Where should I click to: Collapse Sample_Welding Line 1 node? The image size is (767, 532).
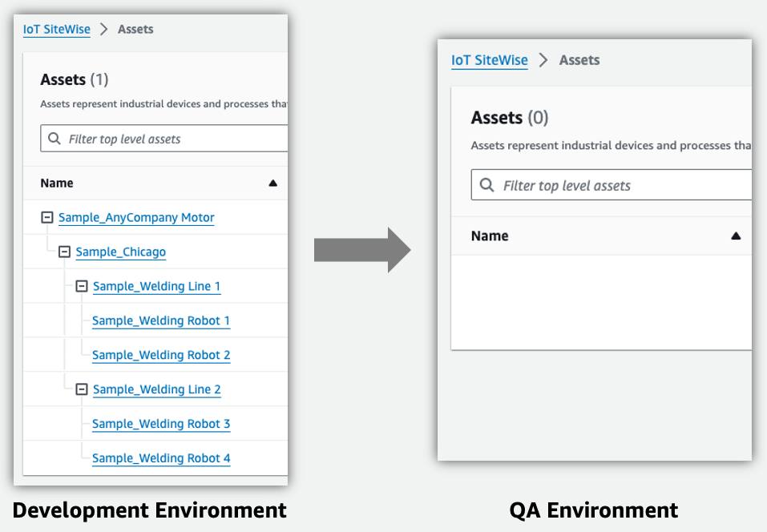tap(81, 286)
